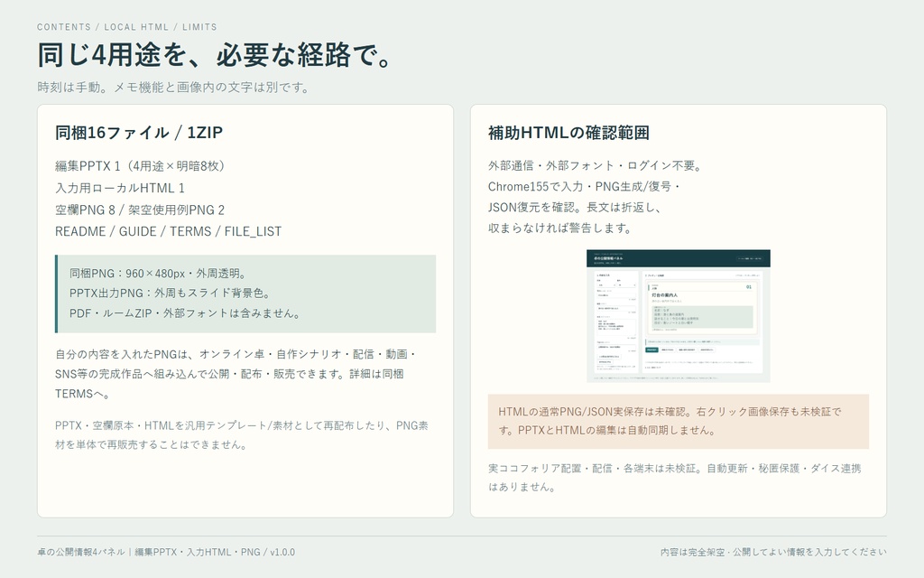Click the line '入力用ローカルHTML 1'

[x=120, y=188]
